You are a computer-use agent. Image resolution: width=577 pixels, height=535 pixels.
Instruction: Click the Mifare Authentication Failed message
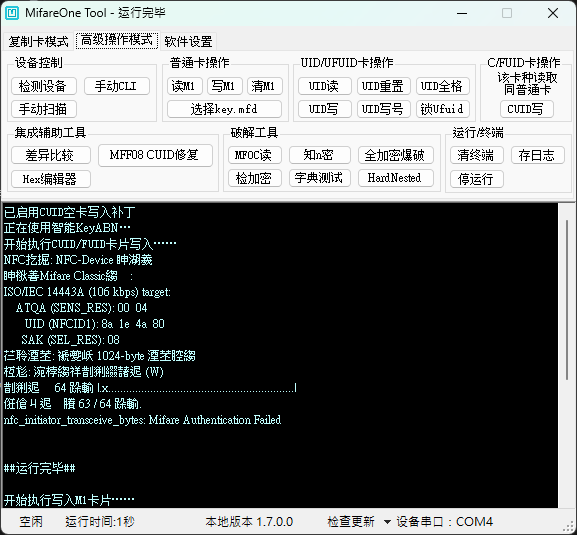click(142, 420)
